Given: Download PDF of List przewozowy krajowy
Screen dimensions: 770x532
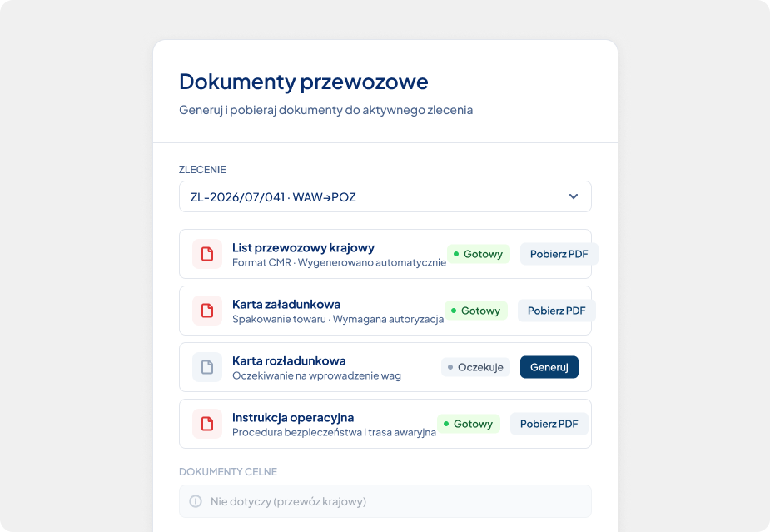Looking at the screenshot, I should 559,254.
